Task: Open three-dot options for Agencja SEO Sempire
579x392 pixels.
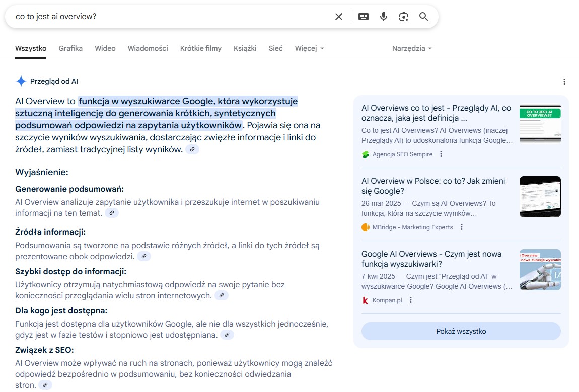Action: click(441, 154)
